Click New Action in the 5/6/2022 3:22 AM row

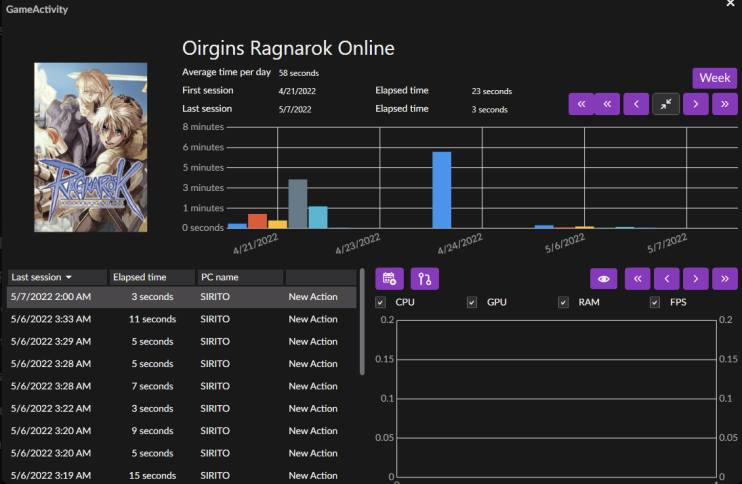[313, 408]
